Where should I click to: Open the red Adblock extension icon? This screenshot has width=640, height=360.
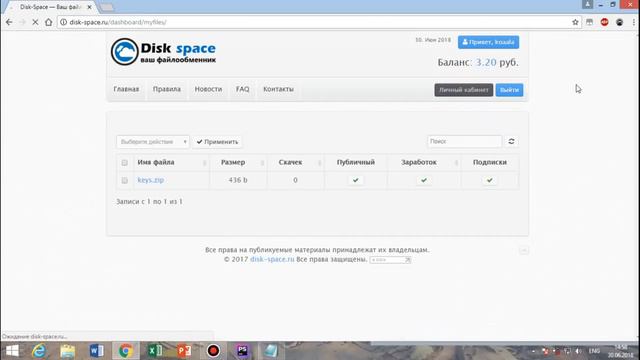coord(604,22)
